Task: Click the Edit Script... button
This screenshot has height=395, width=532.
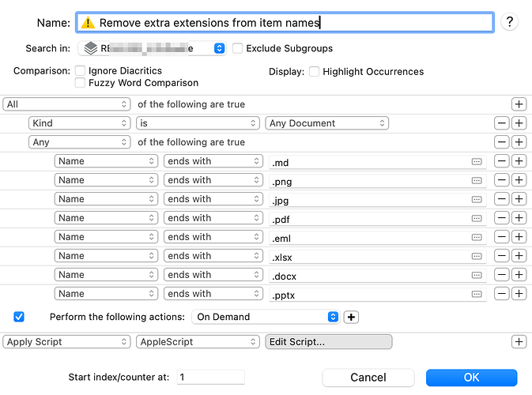Action: [x=328, y=342]
